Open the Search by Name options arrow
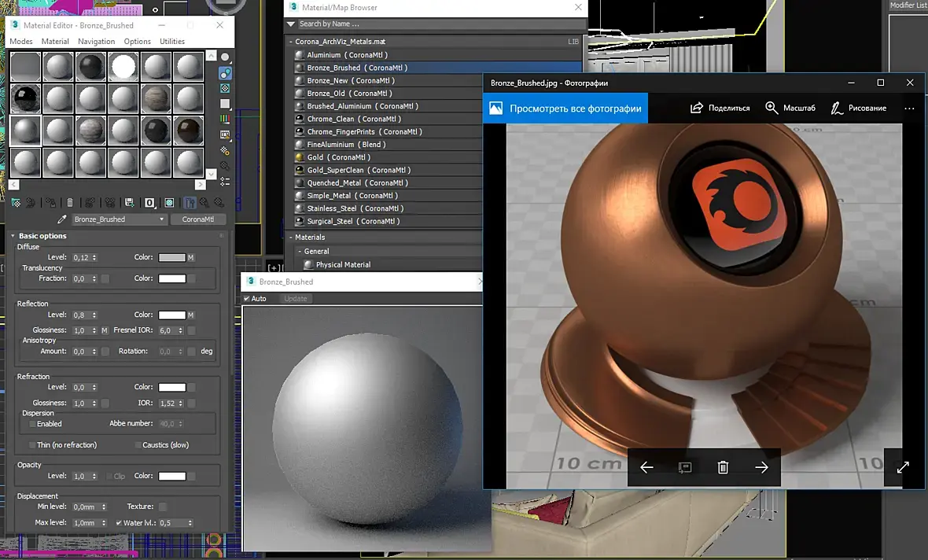 [x=291, y=24]
